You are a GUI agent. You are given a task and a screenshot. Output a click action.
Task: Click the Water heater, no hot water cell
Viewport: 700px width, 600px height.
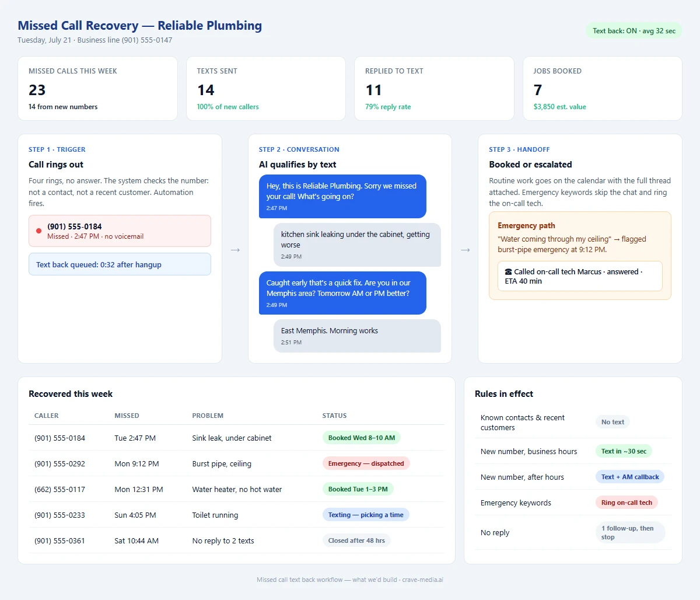[x=237, y=489]
